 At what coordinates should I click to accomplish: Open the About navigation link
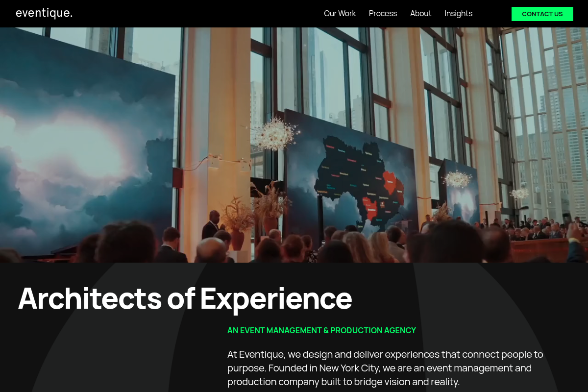tap(420, 14)
